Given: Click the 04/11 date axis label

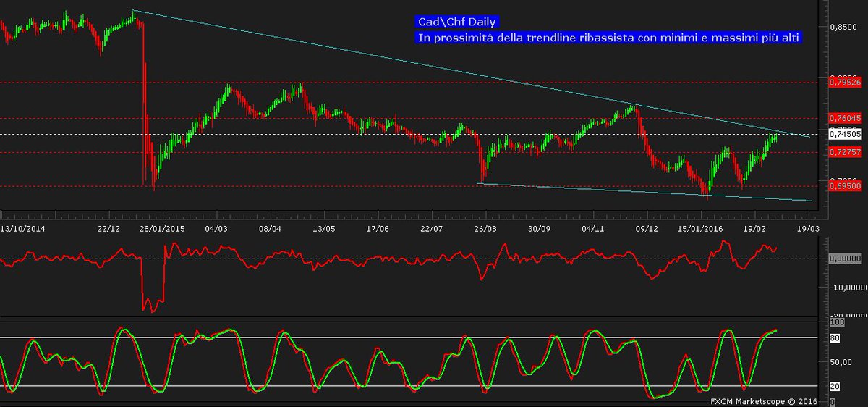Looking at the screenshot, I should (592, 228).
